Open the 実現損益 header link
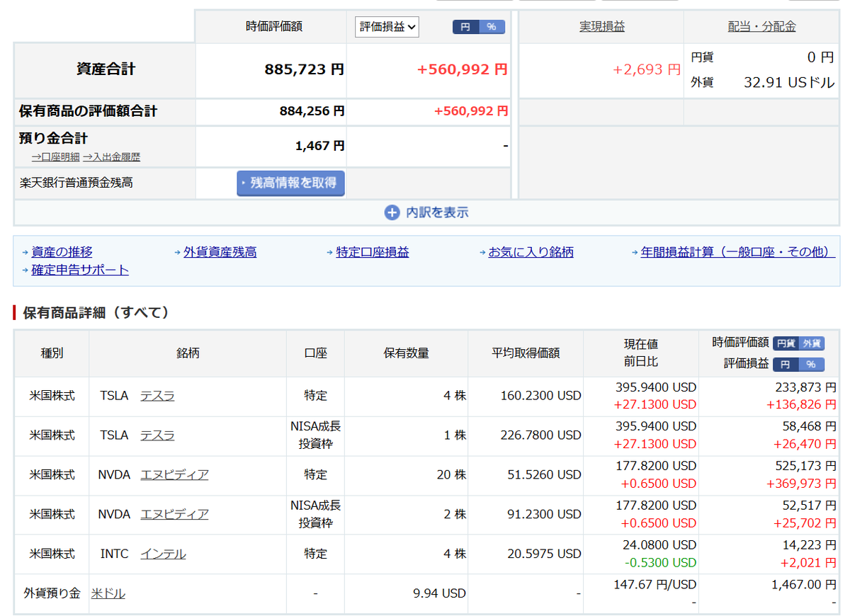Viewport: 850px width, 616px height. (x=602, y=26)
